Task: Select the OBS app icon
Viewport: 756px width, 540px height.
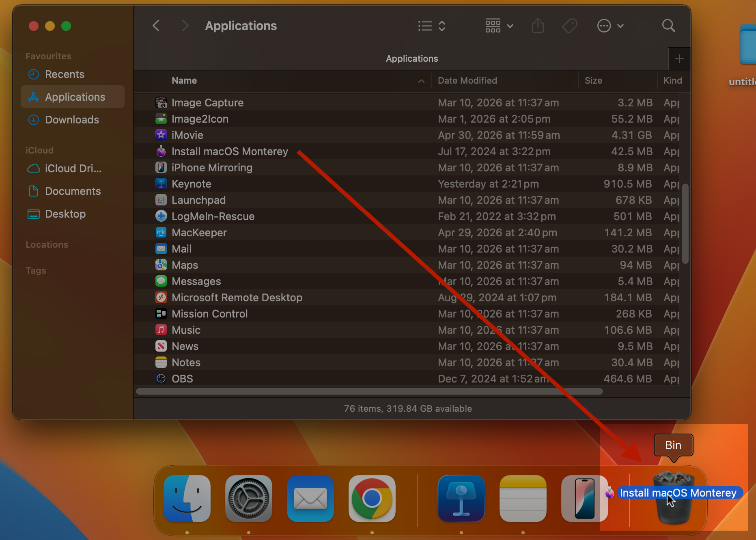Action: (161, 378)
